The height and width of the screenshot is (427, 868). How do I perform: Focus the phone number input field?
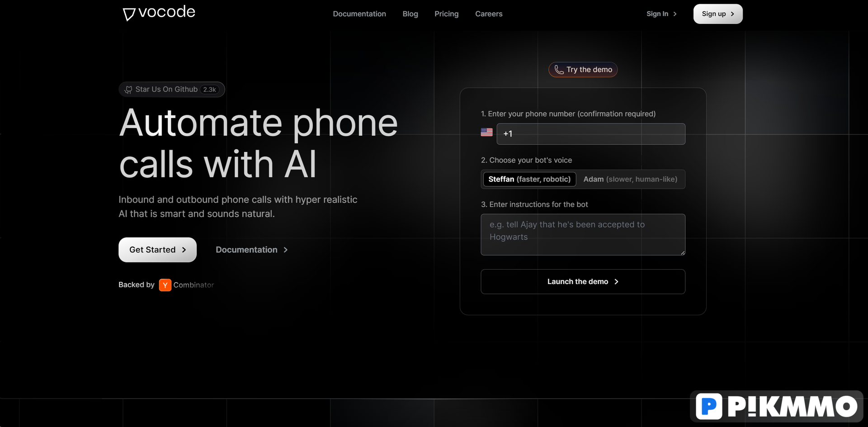[x=591, y=134]
